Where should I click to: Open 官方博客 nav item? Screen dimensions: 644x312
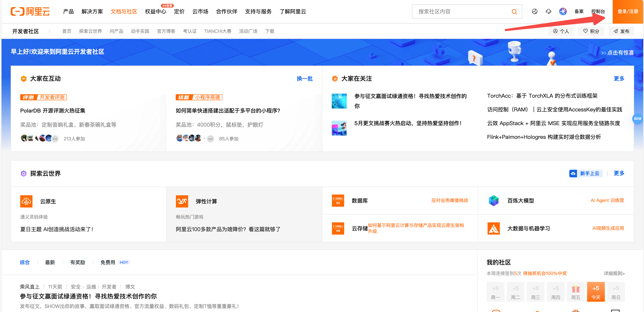click(166, 31)
